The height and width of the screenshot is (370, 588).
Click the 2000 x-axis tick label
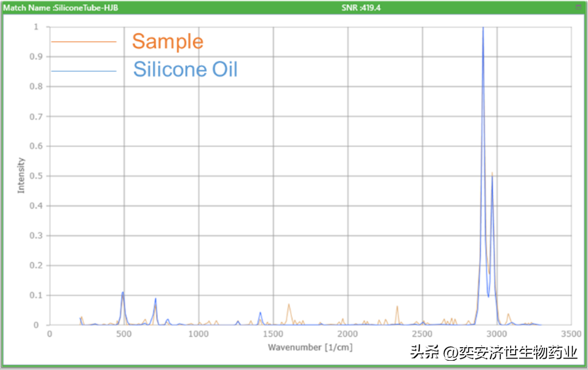[347, 333]
